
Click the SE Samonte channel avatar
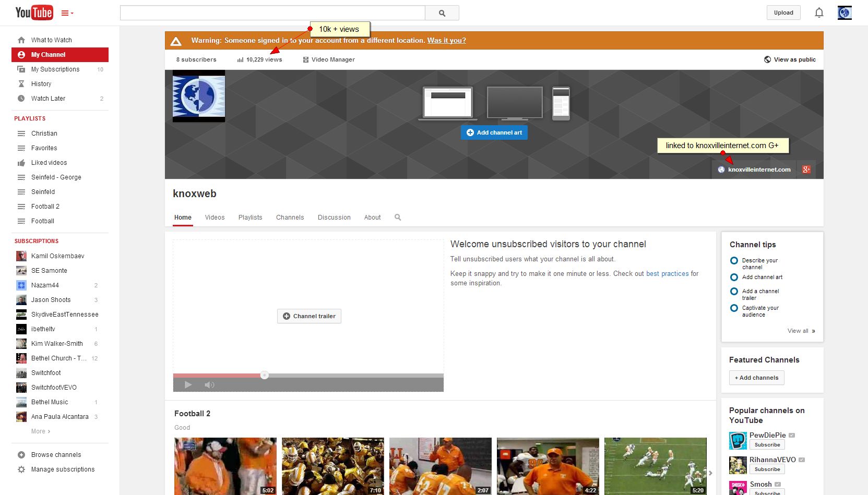[x=21, y=271]
